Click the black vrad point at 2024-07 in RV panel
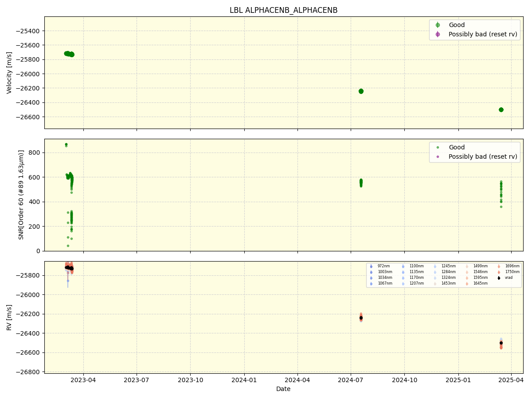532x399 pixels. [x=361, y=318]
